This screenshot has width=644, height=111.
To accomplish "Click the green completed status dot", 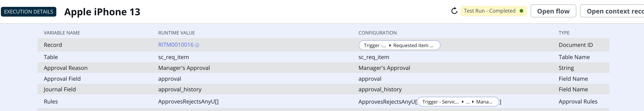I will click(x=521, y=11).
